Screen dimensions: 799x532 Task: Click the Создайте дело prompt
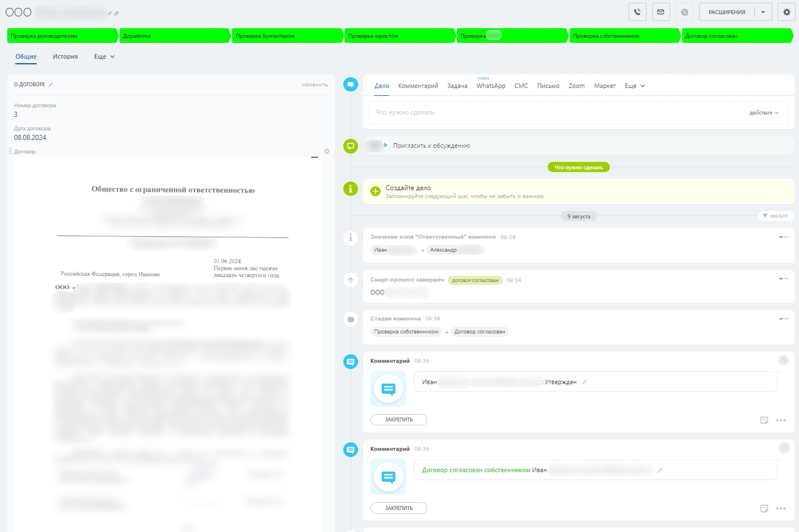click(x=578, y=191)
